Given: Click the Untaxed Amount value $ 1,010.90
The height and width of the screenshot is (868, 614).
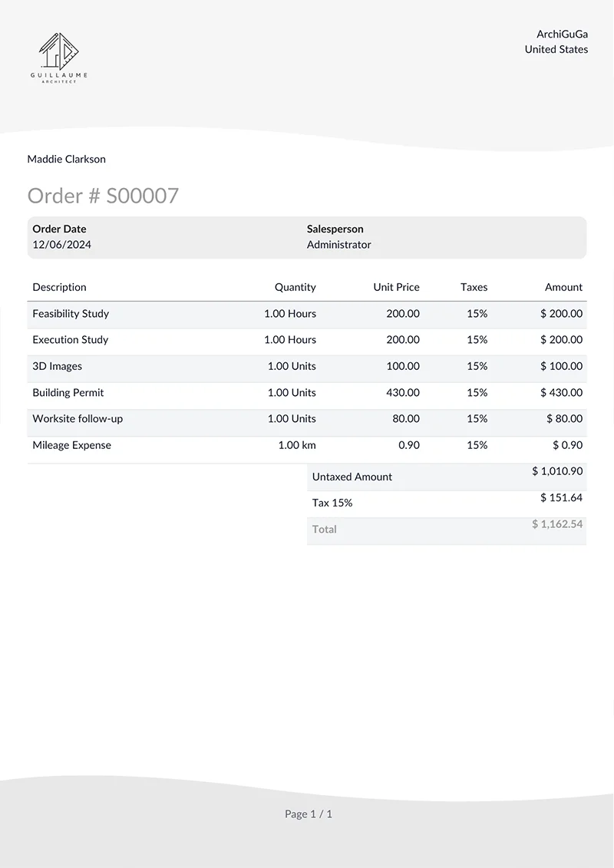Looking at the screenshot, I should click(557, 471).
